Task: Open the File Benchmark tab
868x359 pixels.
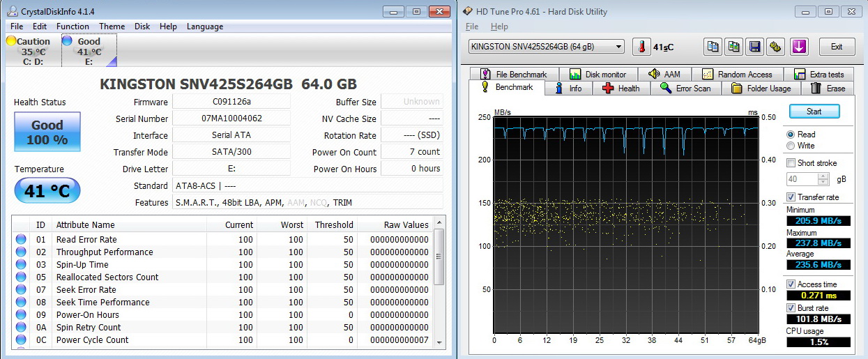Action: (513, 75)
